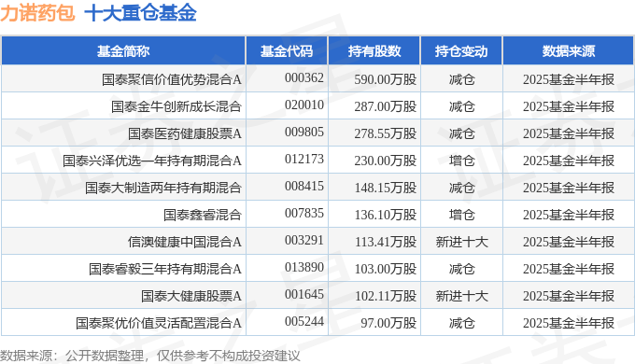Open 信澳健康中国混合A fund
635x364 pixels.
tap(185, 242)
